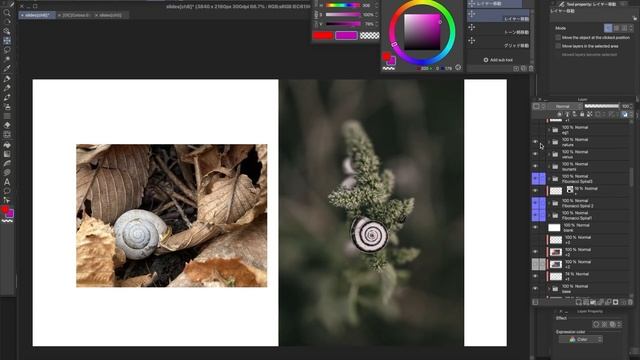Expand the venus layer folder

[549, 154]
